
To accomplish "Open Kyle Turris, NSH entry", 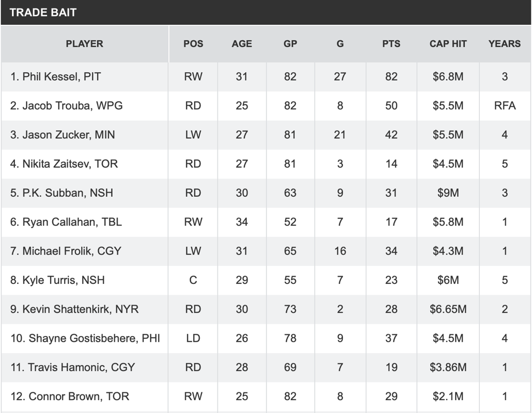I will click(x=57, y=280).
